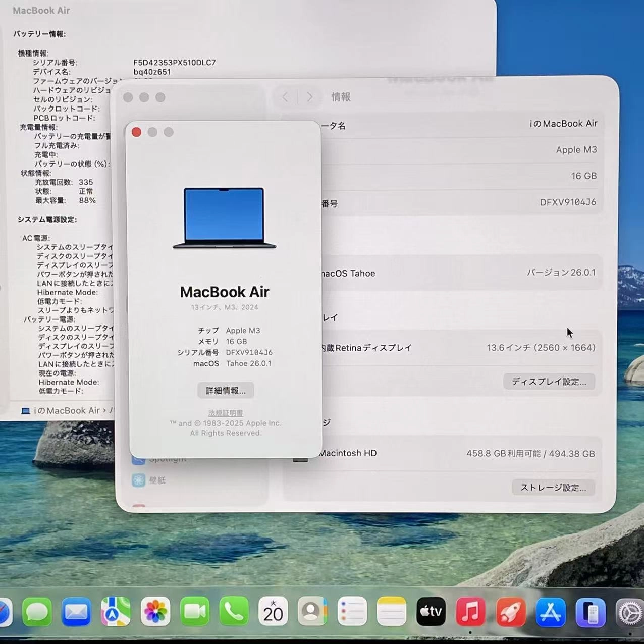644x644 pixels.
Task: Click device name bq40z651
Action: [x=152, y=72]
